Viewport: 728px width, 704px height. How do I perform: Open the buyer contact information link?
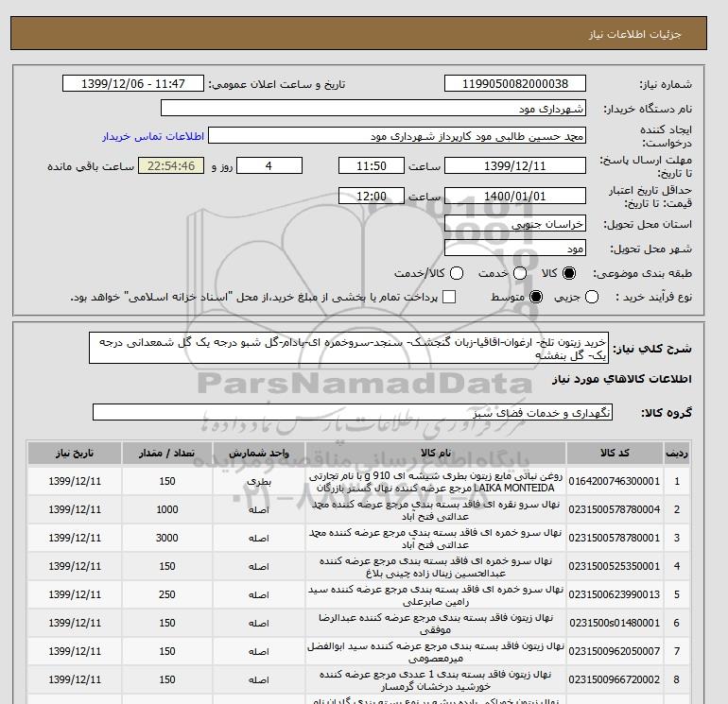(153, 136)
